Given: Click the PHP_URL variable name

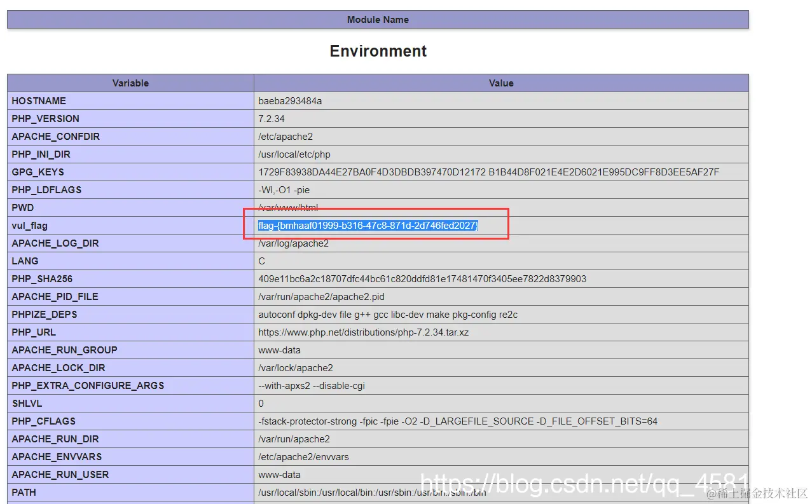Looking at the screenshot, I should tap(34, 332).
